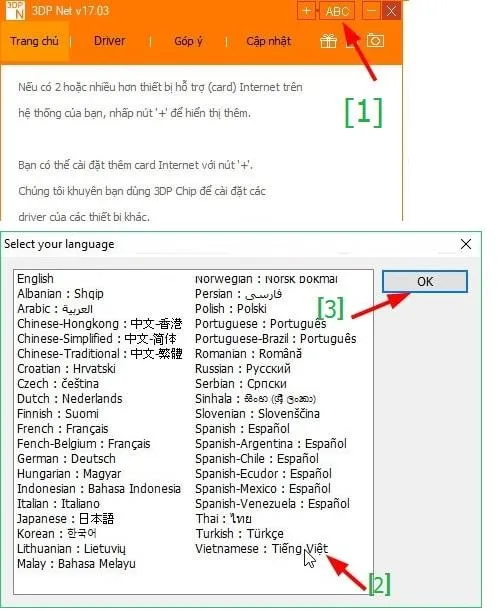
Task: Select the Japanese language entry
Action: (x=65, y=519)
